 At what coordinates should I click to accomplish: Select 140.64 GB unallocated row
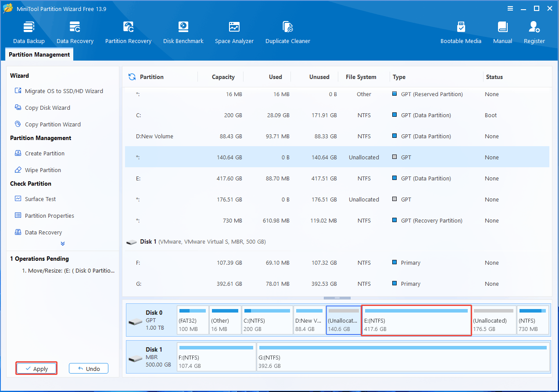[337, 158]
